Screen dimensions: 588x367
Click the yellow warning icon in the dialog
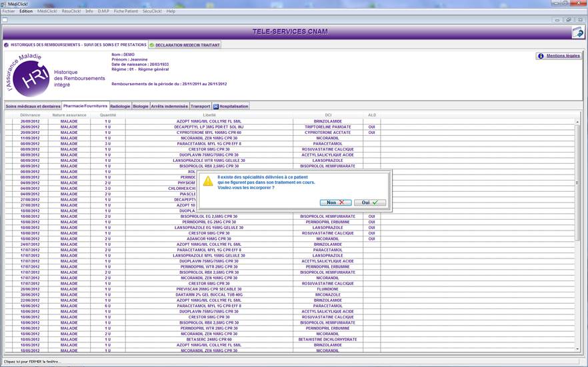click(208, 181)
